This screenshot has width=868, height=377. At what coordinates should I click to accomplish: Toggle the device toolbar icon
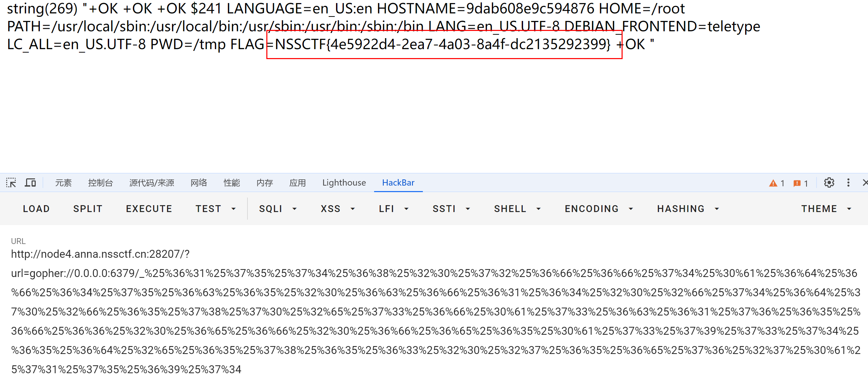click(30, 182)
